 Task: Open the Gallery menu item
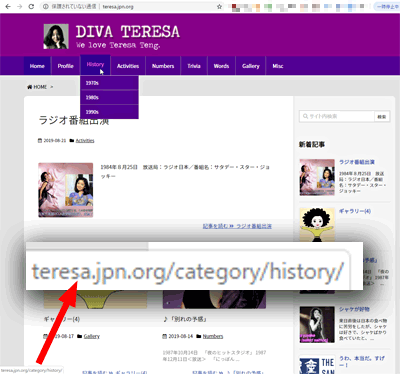click(251, 66)
